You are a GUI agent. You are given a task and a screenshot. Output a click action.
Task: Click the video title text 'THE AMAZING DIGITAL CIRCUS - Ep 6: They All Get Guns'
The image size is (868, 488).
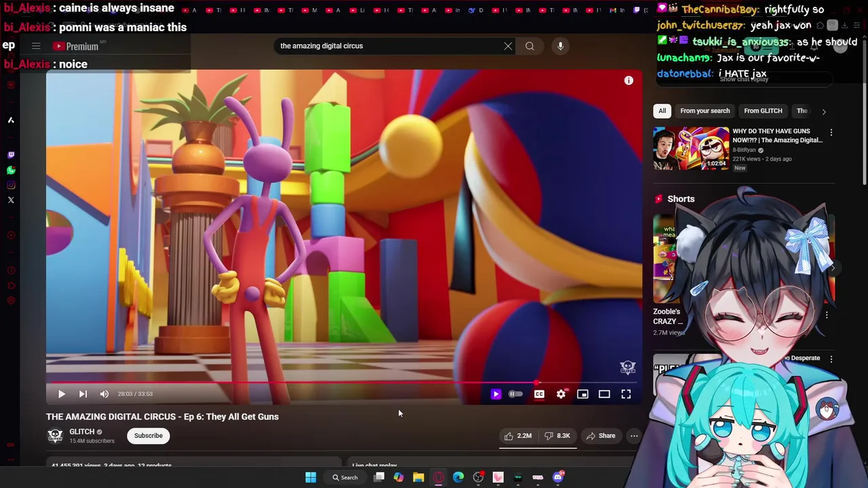pos(162,417)
